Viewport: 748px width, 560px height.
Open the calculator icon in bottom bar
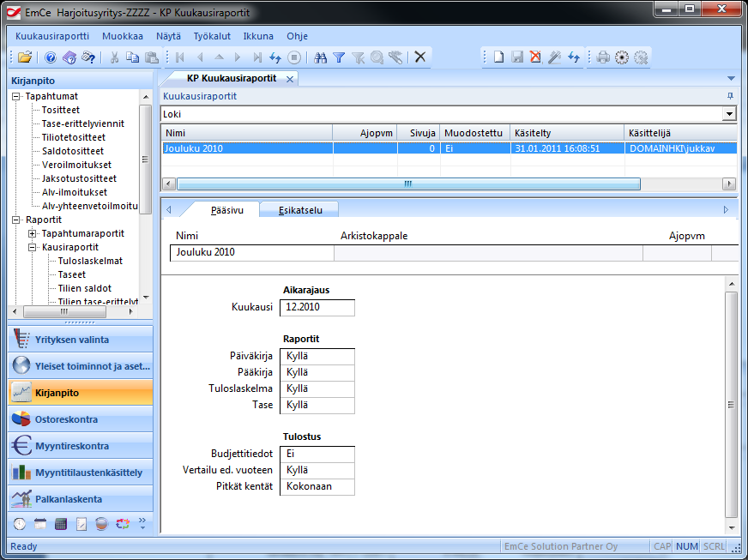61,524
